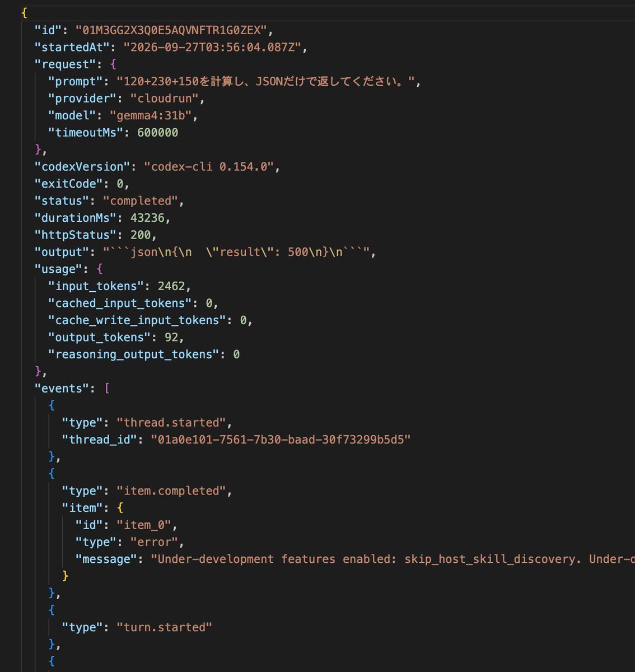Click the number 200 after httpStatus
Image resolution: width=635 pixels, height=672 pixels.
tap(141, 235)
